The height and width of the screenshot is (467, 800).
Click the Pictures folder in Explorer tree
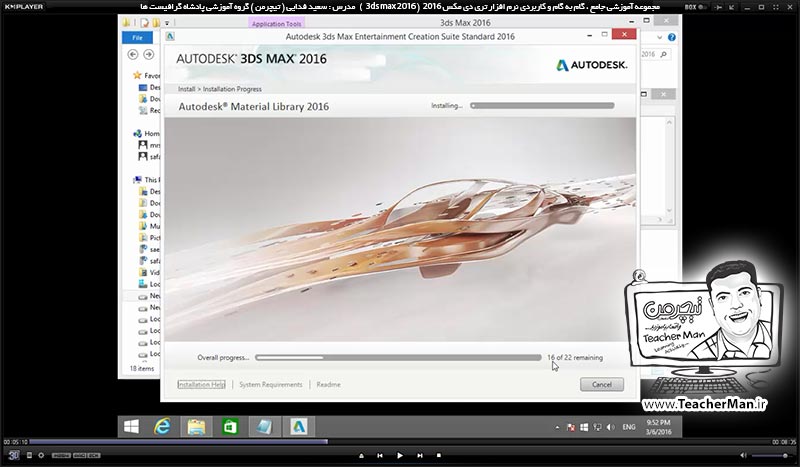point(149,237)
